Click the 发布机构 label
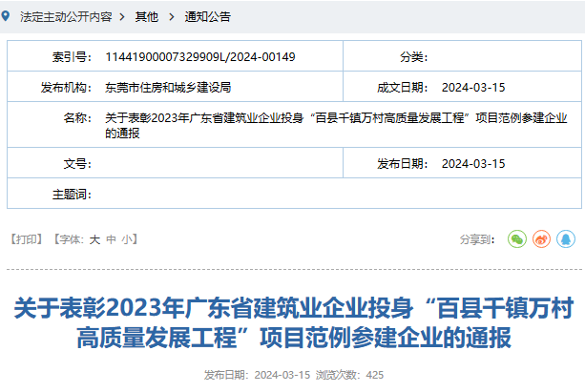The width and height of the screenshot is (585, 392). pos(66,88)
